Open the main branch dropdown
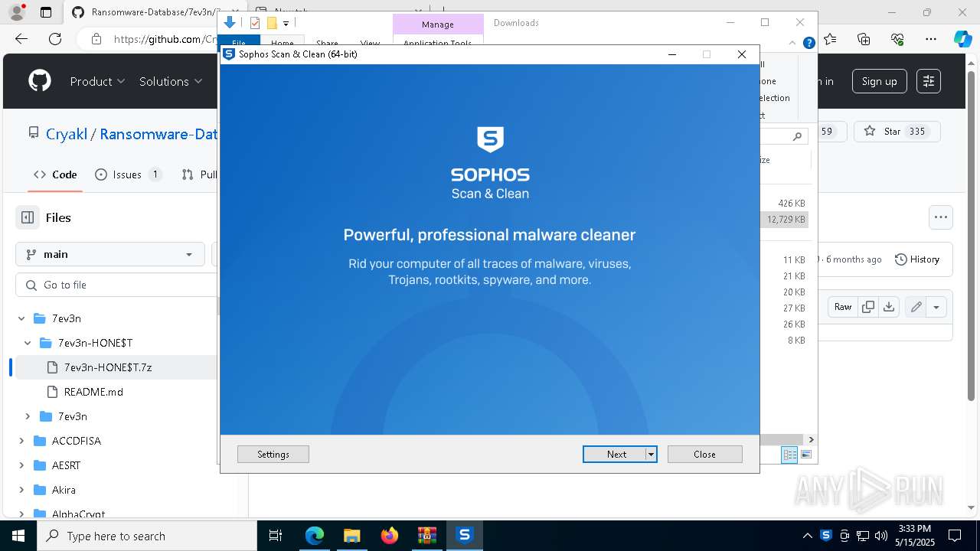 [x=109, y=254]
